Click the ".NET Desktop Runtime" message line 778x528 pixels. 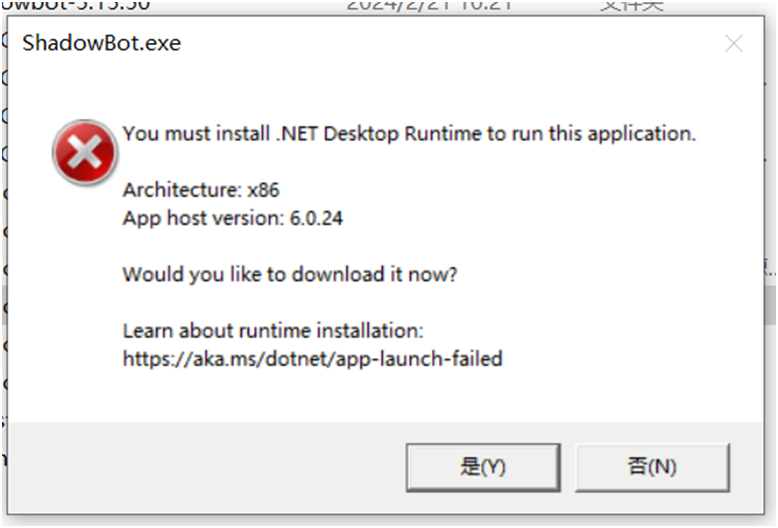408,134
